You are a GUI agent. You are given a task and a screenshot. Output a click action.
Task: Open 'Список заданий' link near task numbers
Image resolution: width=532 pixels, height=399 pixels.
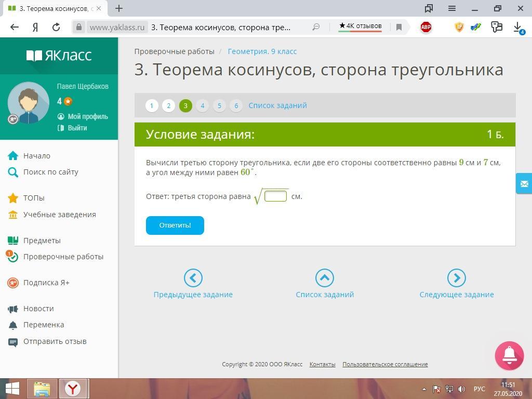[277, 105]
